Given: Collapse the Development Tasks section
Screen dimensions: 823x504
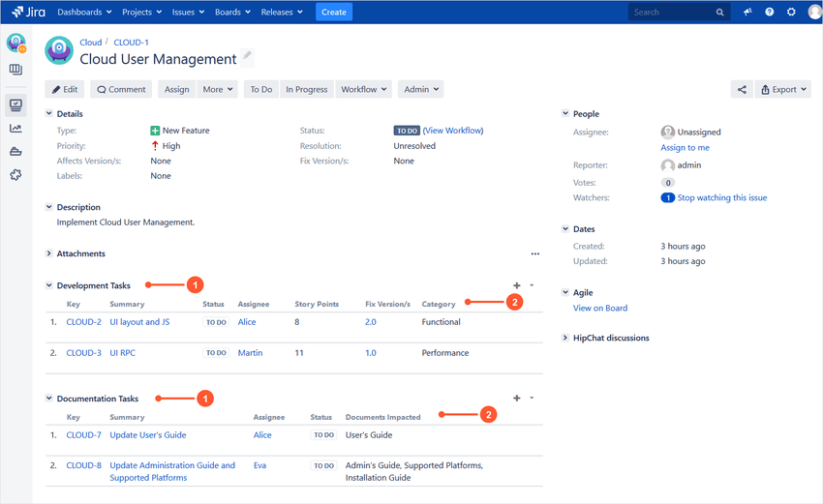Looking at the screenshot, I should [x=48, y=285].
